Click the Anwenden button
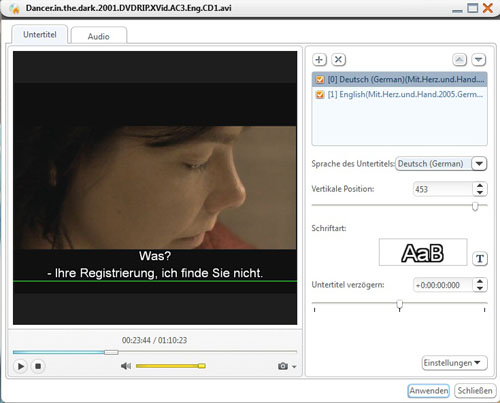Viewport: 500px width, 403px height. [x=429, y=391]
